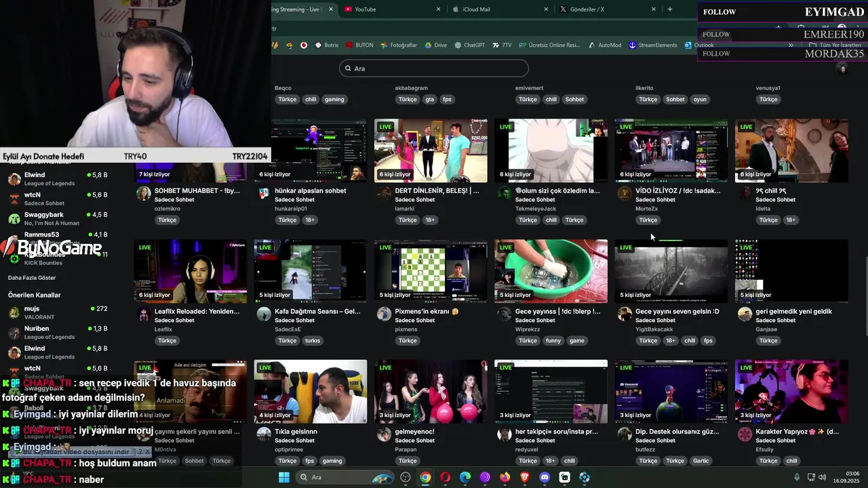Image resolution: width=868 pixels, height=488 pixels.
Task: Expand sidebar with Daha Fazla Göster
Action: pos(32,278)
